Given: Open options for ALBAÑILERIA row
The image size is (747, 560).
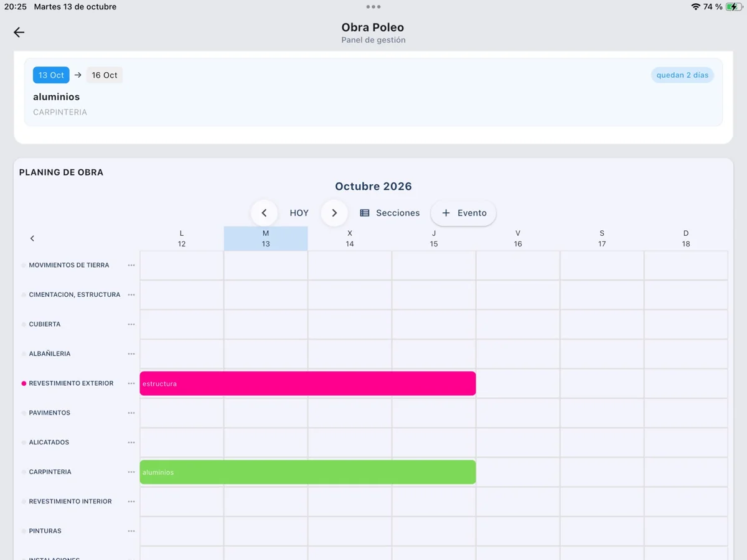Looking at the screenshot, I should point(131,354).
